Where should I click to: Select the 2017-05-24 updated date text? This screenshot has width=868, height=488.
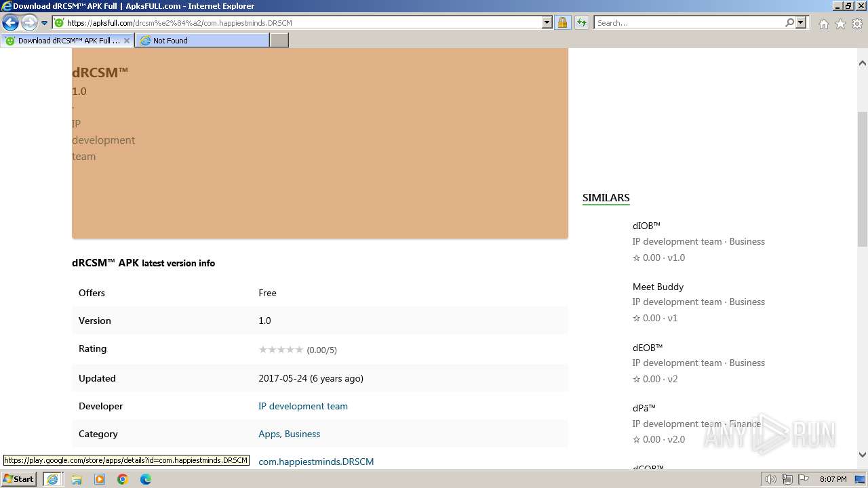point(311,378)
